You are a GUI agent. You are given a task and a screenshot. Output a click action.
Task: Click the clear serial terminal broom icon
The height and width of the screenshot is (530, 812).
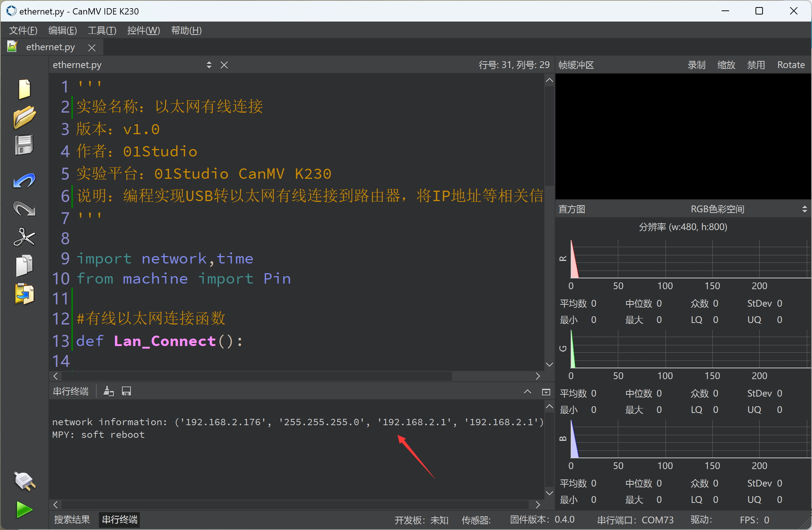pyautogui.click(x=109, y=391)
